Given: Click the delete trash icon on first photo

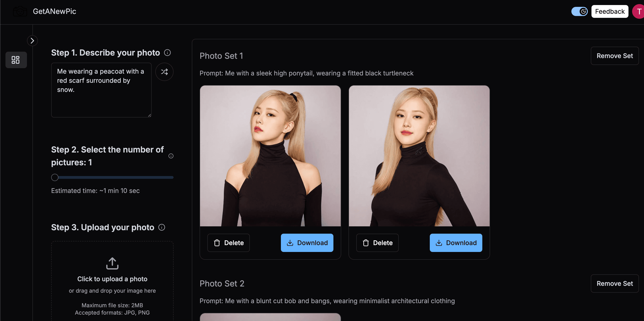Looking at the screenshot, I should coord(216,243).
